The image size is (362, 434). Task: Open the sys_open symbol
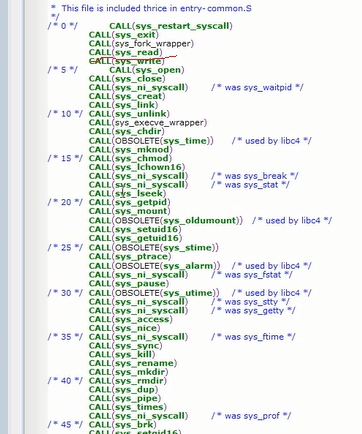coord(159,70)
